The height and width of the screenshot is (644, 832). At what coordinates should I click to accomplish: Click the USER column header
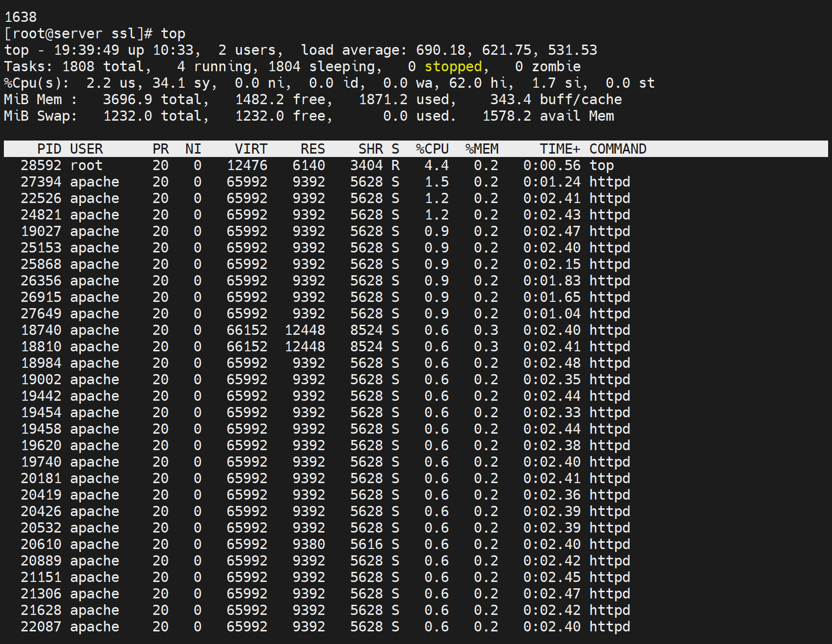pyautogui.click(x=86, y=149)
